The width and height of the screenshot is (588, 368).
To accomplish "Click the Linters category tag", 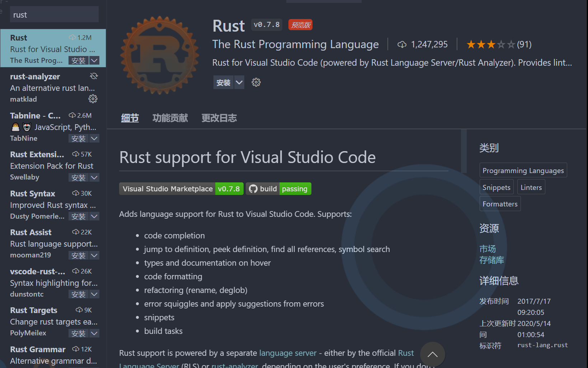I will pos(531,187).
